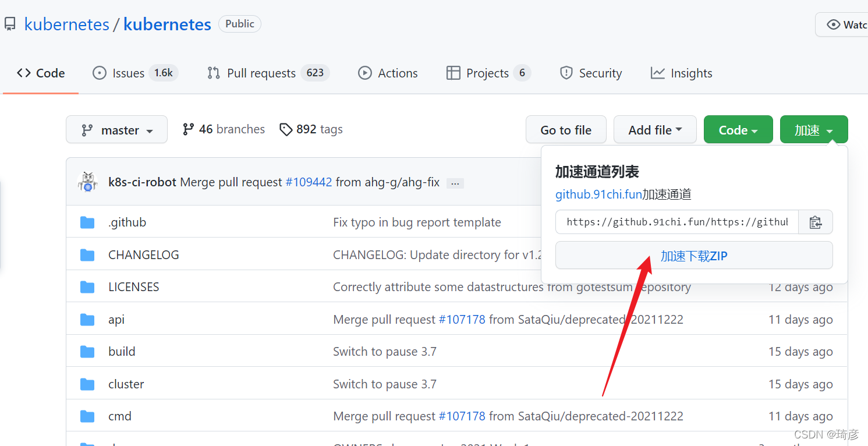Click the .github folder icon
The image size is (868, 446).
point(87,222)
